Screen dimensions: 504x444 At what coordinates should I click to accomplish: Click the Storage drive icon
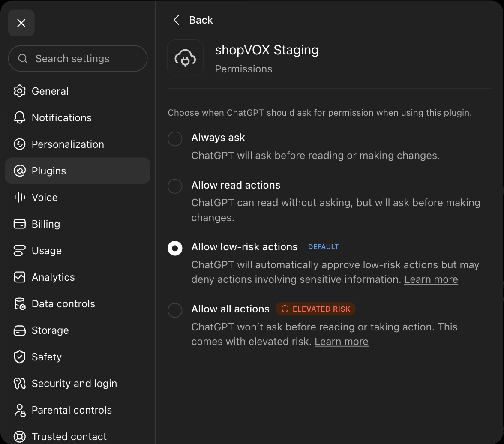20,330
